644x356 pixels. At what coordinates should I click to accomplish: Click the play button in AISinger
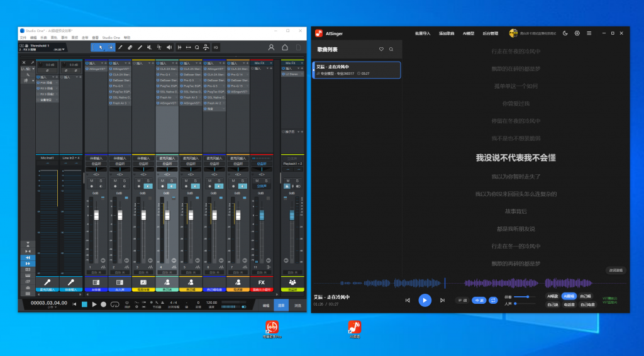coord(425,301)
